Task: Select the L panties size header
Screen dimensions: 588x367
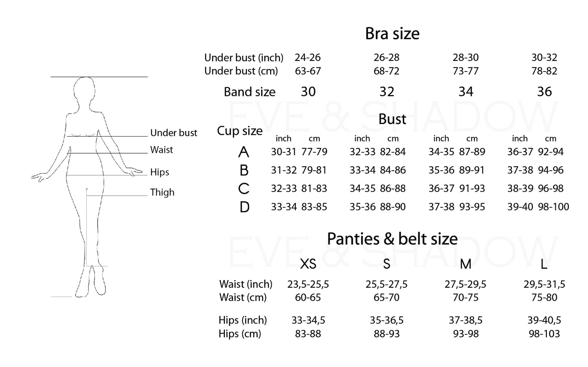Action: [x=544, y=264]
